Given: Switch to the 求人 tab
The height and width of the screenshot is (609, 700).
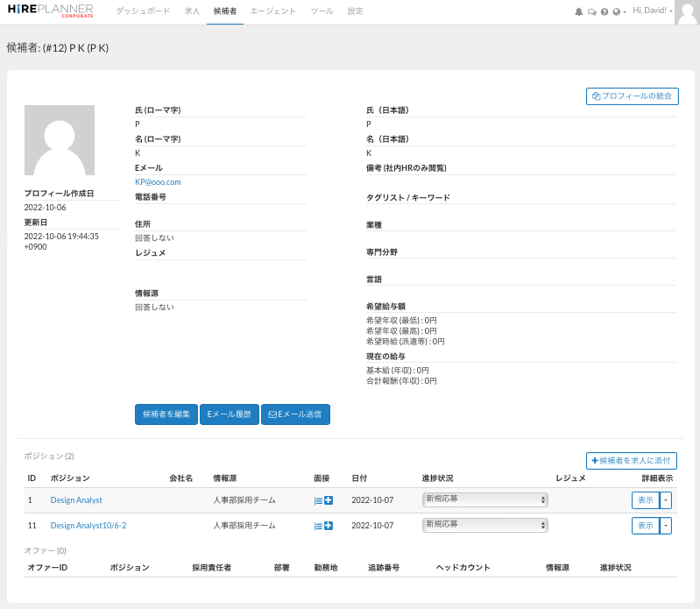Looking at the screenshot, I should click(192, 11).
